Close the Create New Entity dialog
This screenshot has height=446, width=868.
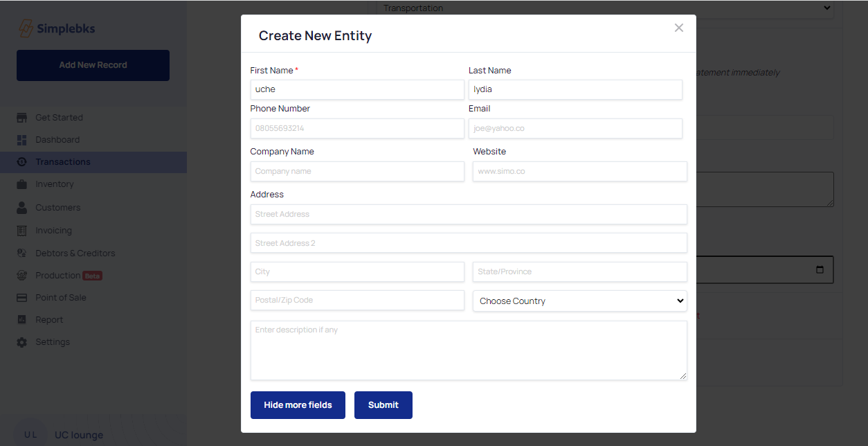[678, 28]
